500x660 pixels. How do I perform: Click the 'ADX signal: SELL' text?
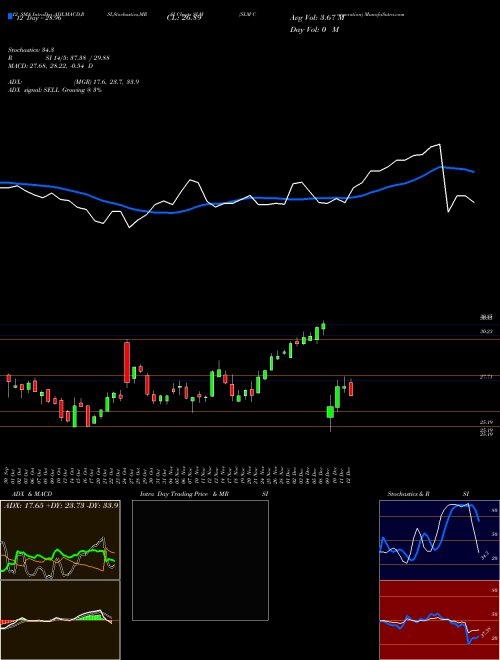(34, 90)
